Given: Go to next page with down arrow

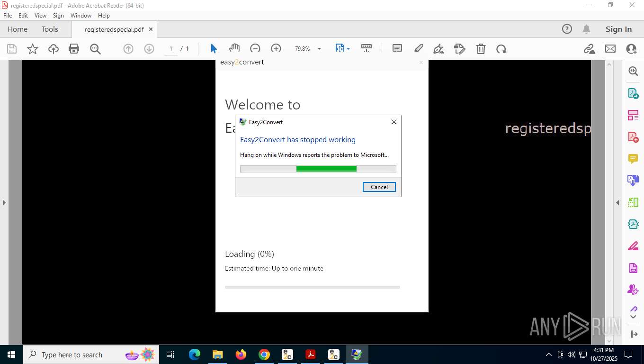Looking at the screenshot, I should 149,49.
